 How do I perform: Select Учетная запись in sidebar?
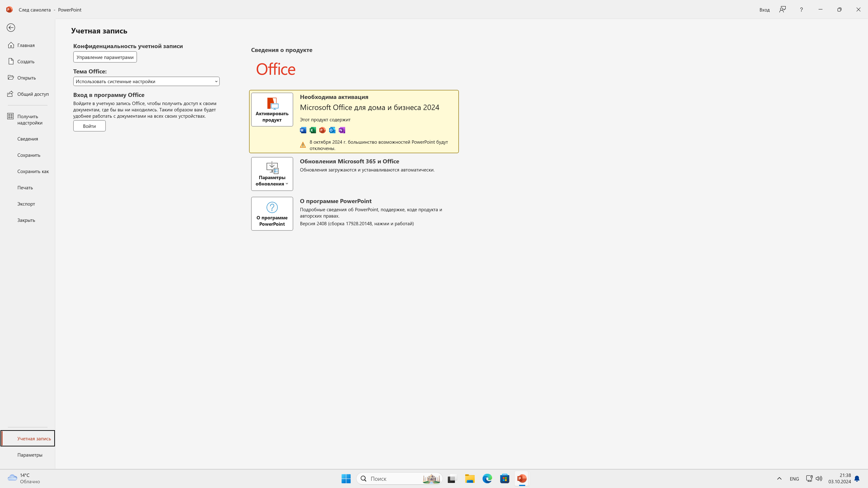[x=28, y=439]
